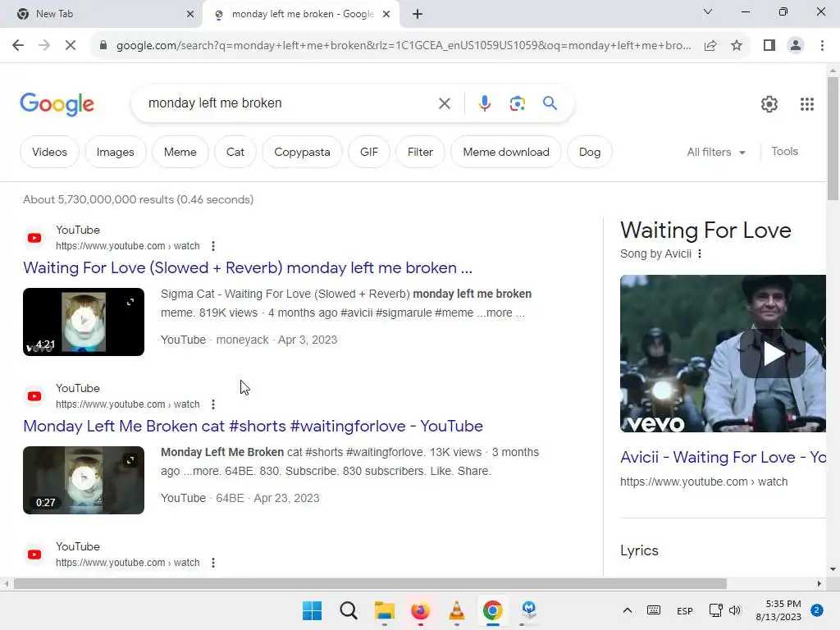Clear the search query text
The width and height of the screenshot is (840, 630).
click(x=444, y=103)
